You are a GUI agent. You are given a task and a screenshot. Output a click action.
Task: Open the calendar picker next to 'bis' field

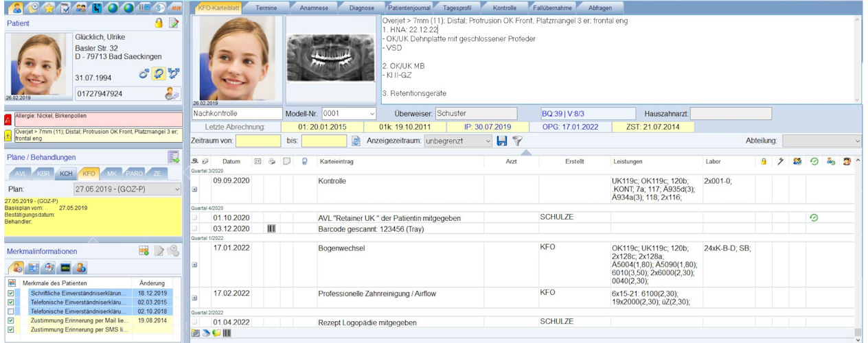(x=356, y=141)
